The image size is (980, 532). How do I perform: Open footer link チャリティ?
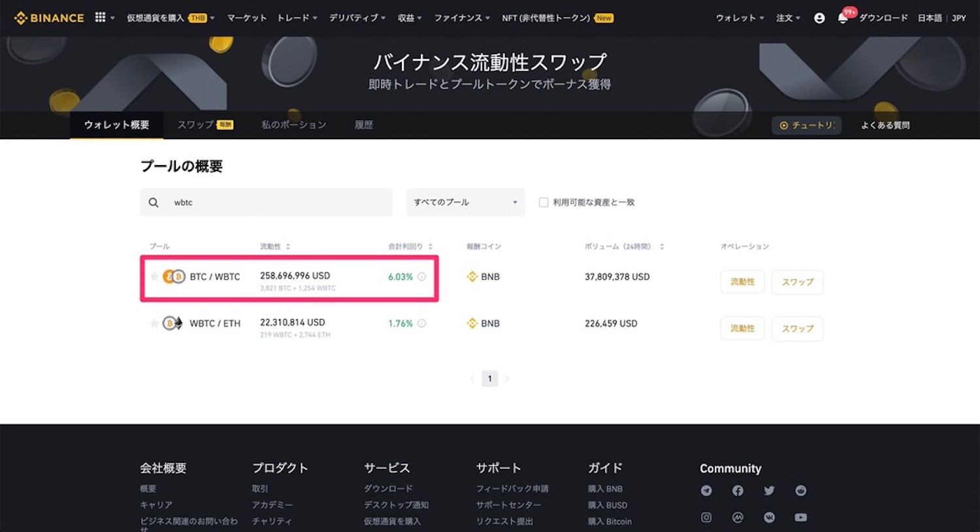(272, 521)
